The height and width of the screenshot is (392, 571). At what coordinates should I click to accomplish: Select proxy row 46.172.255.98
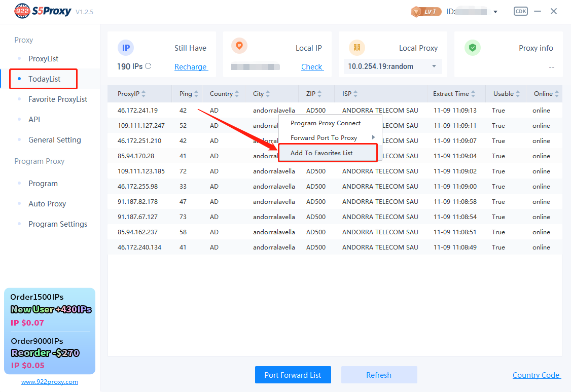(335, 186)
